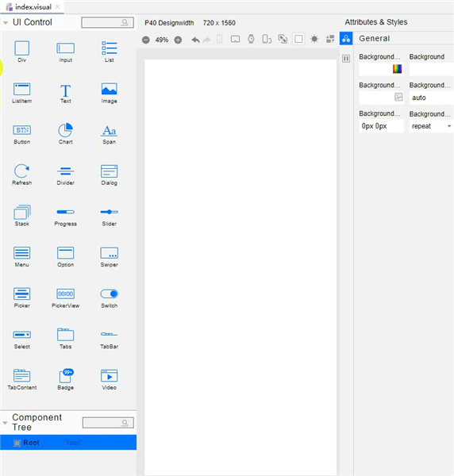Image resolution: width=454 pixels, height=476 pixels.
Task: Switch to the index.visual tab
Action: pos(33,7)
